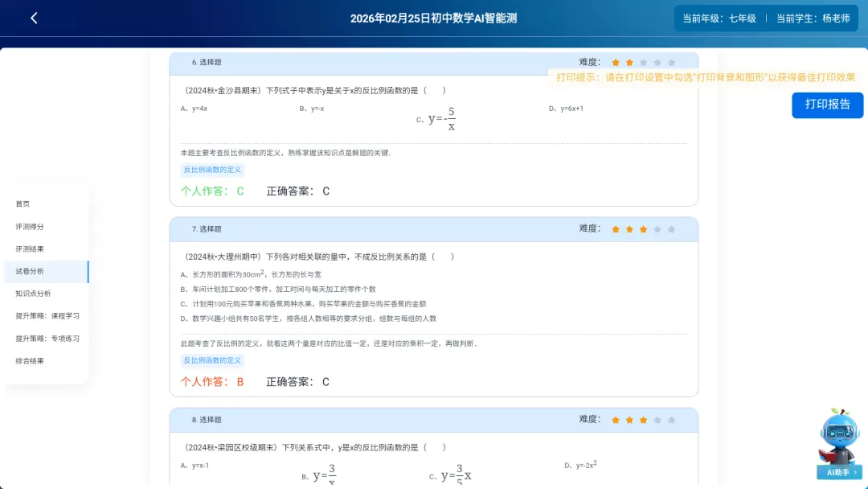868x489 pixels.
Task: Click fifth difficulty star of question 6
Action: tap(671, 63)
